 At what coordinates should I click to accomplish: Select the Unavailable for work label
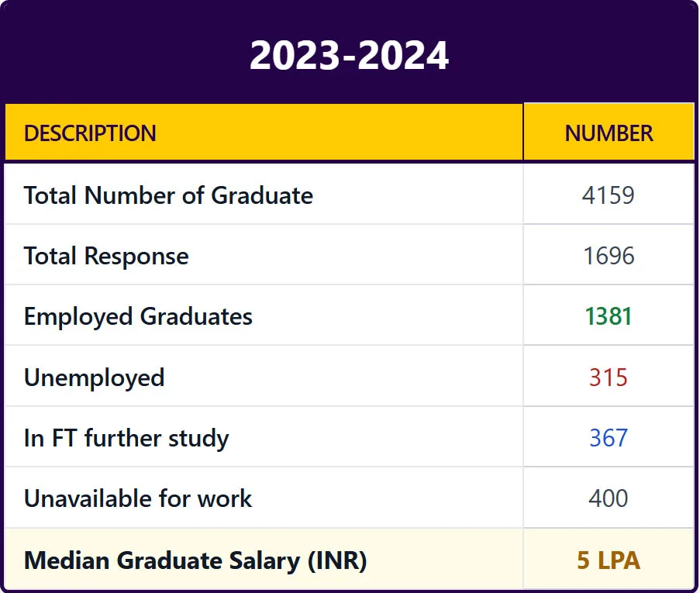[x=138, y=498]
